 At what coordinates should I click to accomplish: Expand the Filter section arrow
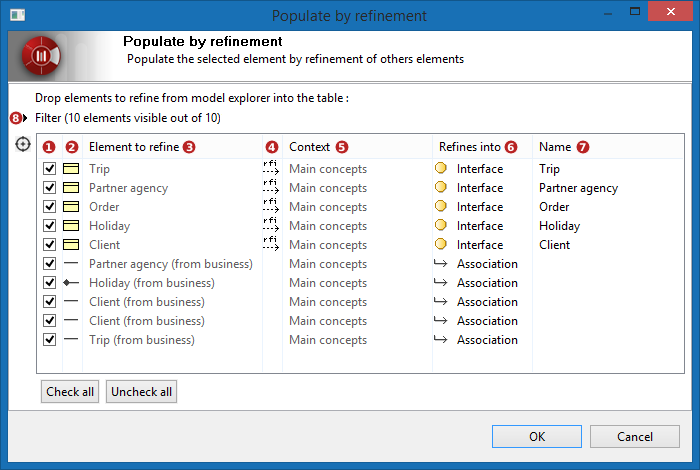coord(25,118)
